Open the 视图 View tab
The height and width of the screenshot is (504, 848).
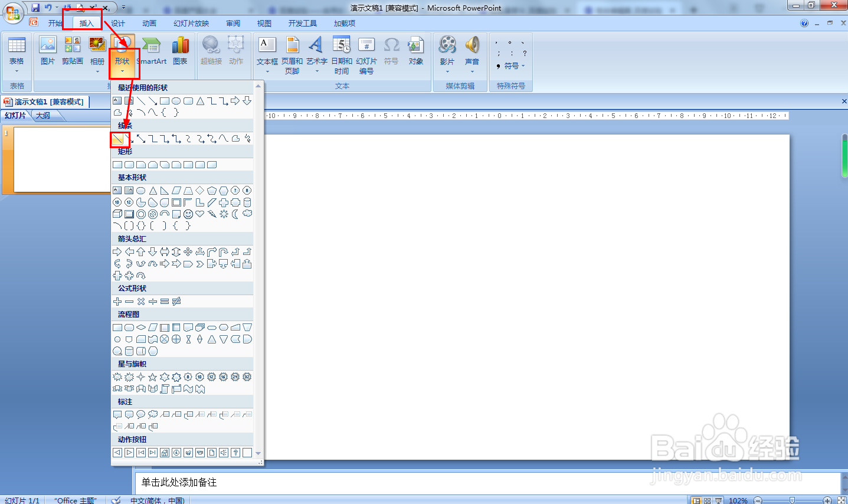click(x=264, y=24)
